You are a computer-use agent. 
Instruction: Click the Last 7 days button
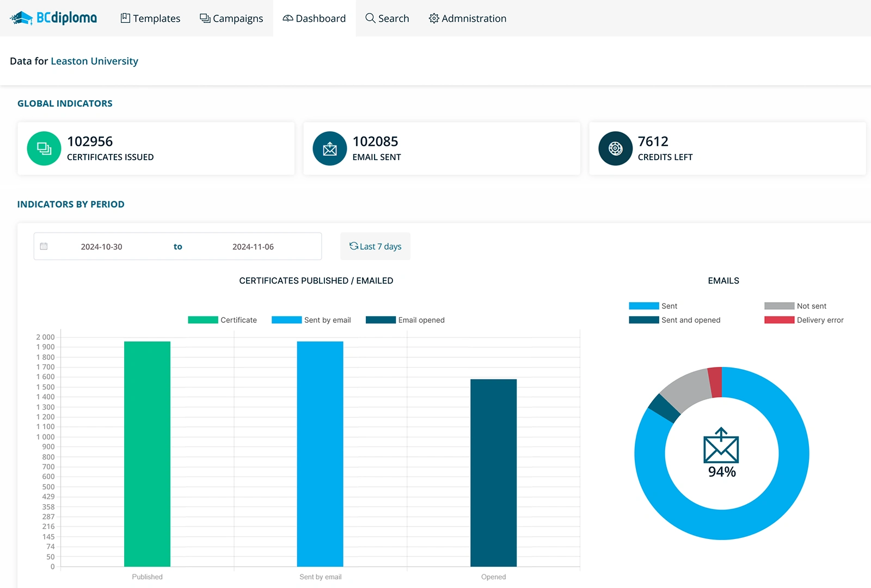(375, 246)
